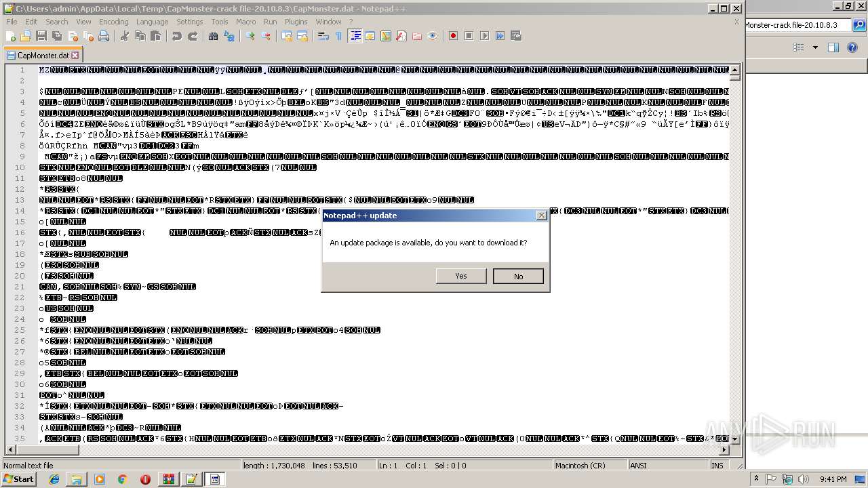Open the Document Map icon

(386, 36)
